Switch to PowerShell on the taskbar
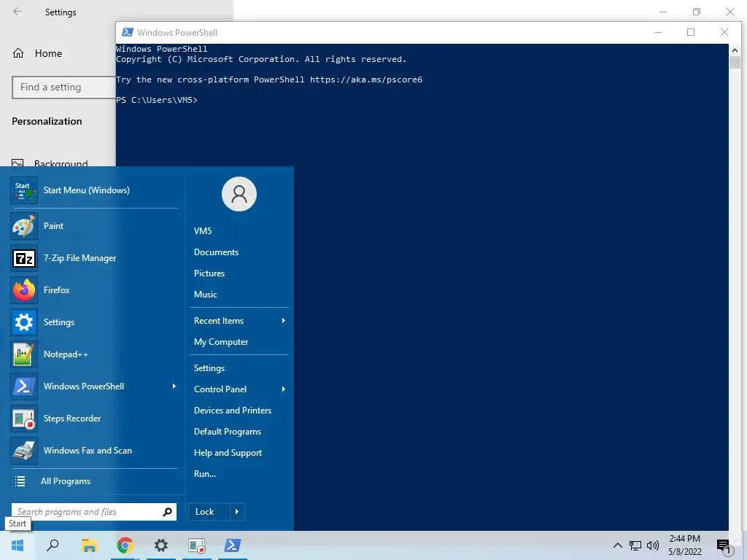The width and height of the screenshot is (747, 560). tap(233, 545)
